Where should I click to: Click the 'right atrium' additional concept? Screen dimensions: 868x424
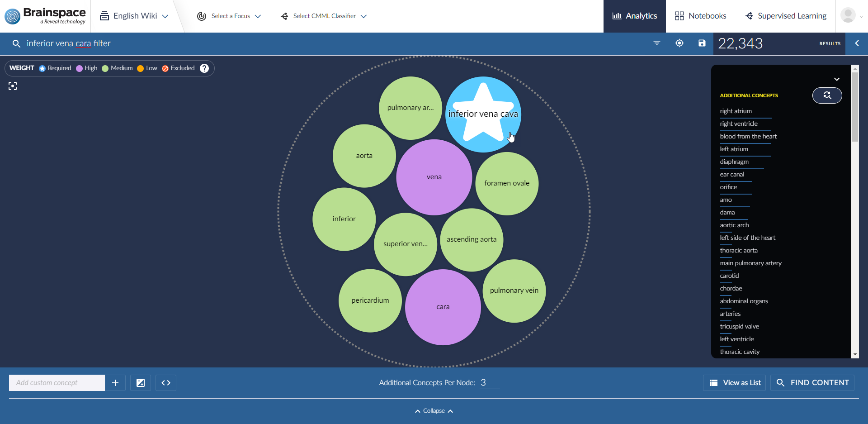(x=736, y=111)
